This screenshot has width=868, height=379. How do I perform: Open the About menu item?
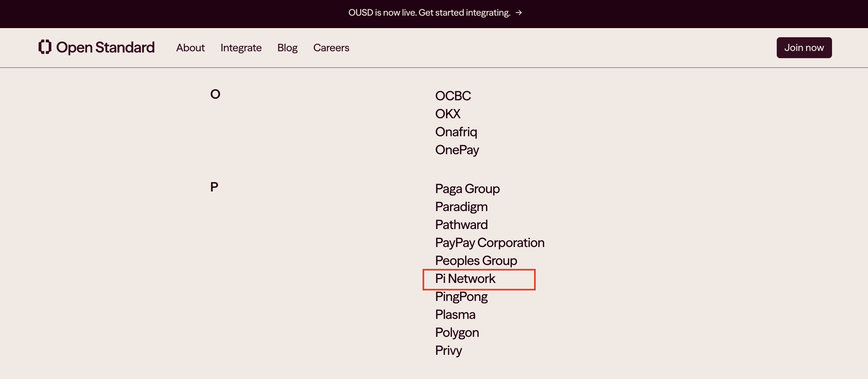(190, 48)
